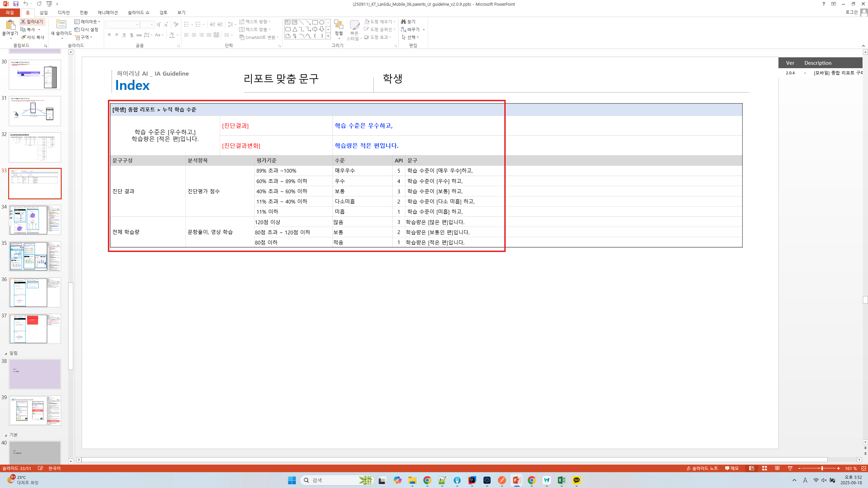Screen dimensions: 868x488
Task: Select slide 35 thumbnail
Action: pyautogui.click(x=35, y=256)
